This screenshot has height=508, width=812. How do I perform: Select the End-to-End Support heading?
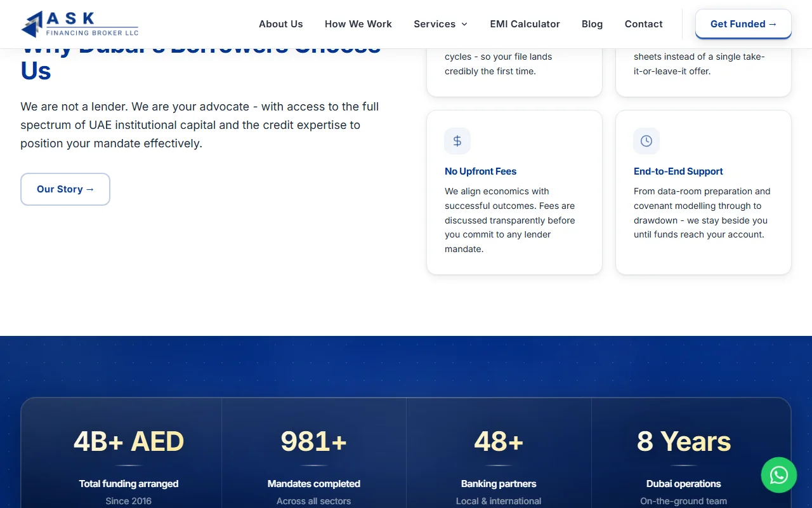pyautogui.click(x=678, y=171)
